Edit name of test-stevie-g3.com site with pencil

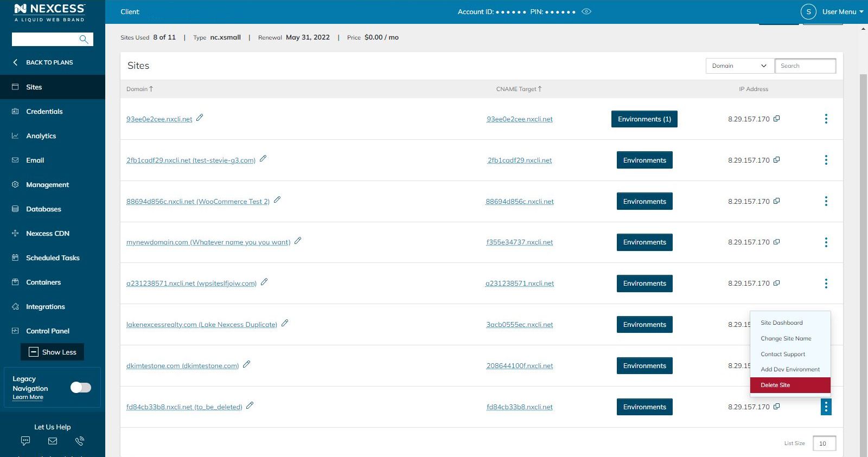(x=263, y=159)
